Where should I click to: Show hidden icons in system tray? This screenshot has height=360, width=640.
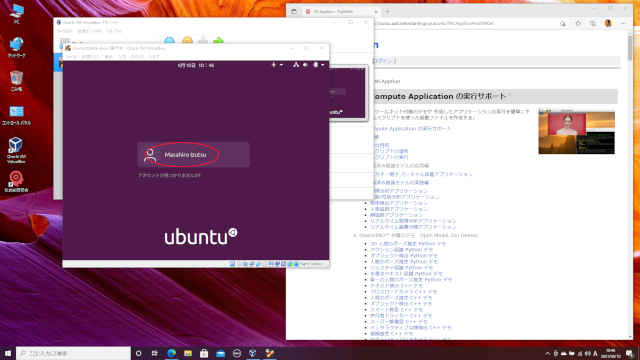(548, 353)
